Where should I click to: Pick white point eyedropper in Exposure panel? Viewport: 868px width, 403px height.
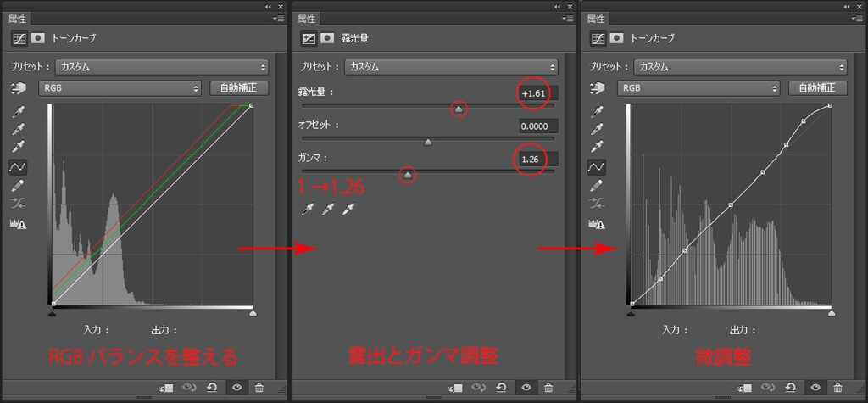pos(348,209)
